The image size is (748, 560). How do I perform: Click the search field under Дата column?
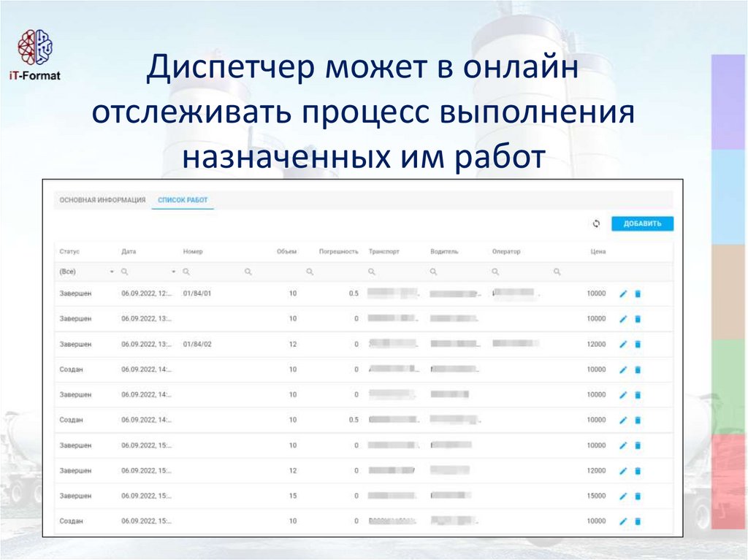[x=148, y=272]
